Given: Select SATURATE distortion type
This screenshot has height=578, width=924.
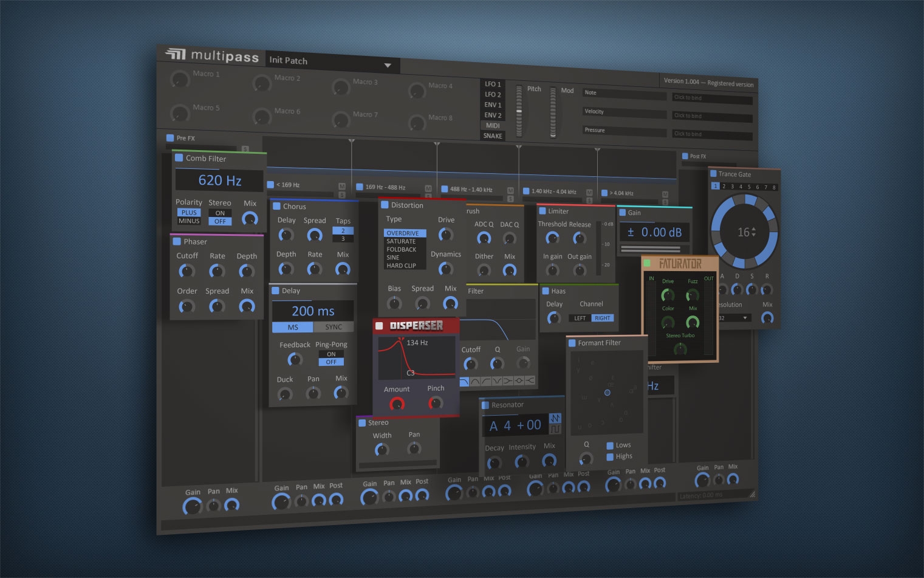Looking at the screenshot, I should pyautogui.click(x=402, y=241).
